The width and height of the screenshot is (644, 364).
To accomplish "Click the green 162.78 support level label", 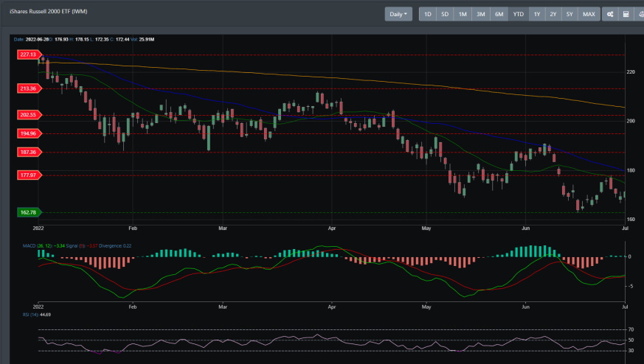I will (x=29, y=212).
